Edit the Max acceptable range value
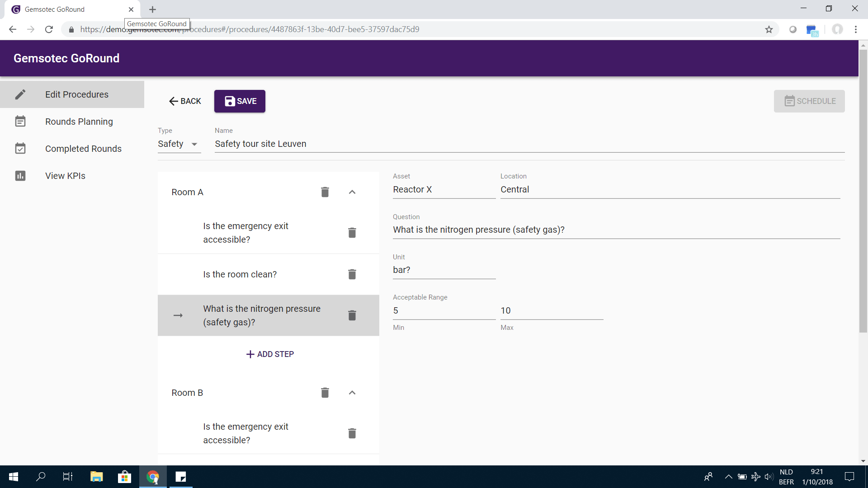This screenshot has height=488, width=868. [552, 311]
